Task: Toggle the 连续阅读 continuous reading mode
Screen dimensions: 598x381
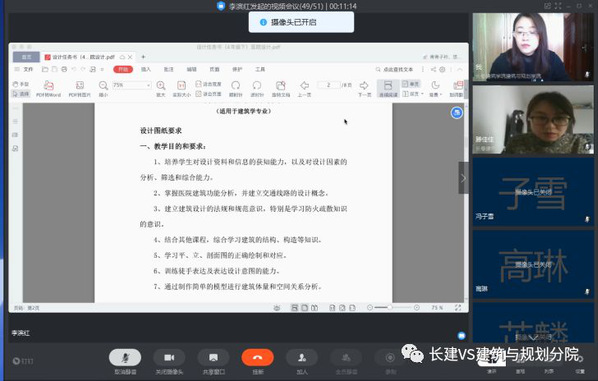Action: tap(388, 88)
